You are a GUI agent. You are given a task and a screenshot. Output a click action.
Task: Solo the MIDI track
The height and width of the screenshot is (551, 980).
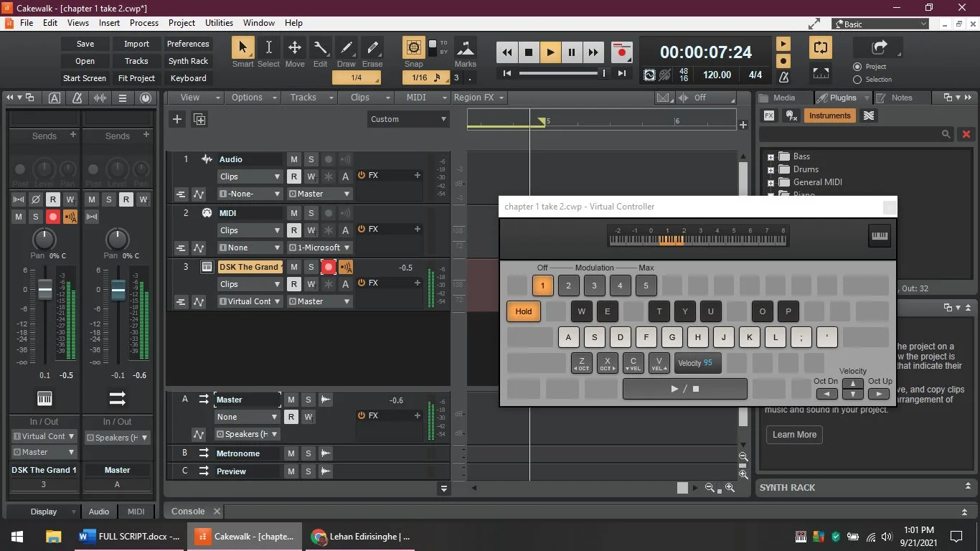point(311,213)
